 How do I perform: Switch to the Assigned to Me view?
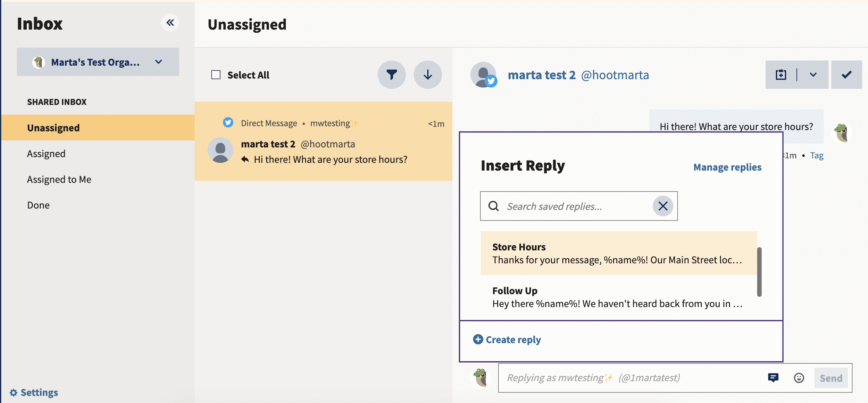click(x=59, y=179)
